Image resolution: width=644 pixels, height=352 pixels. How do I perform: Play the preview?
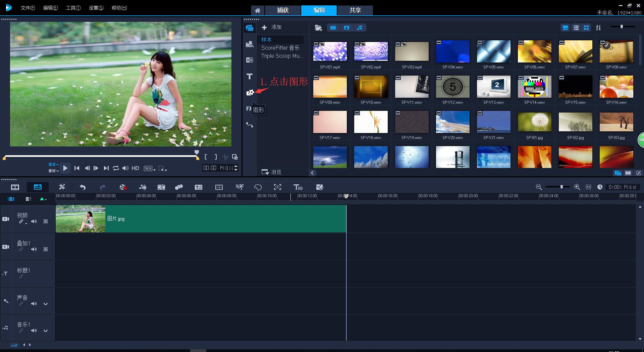tap(65, 168)
